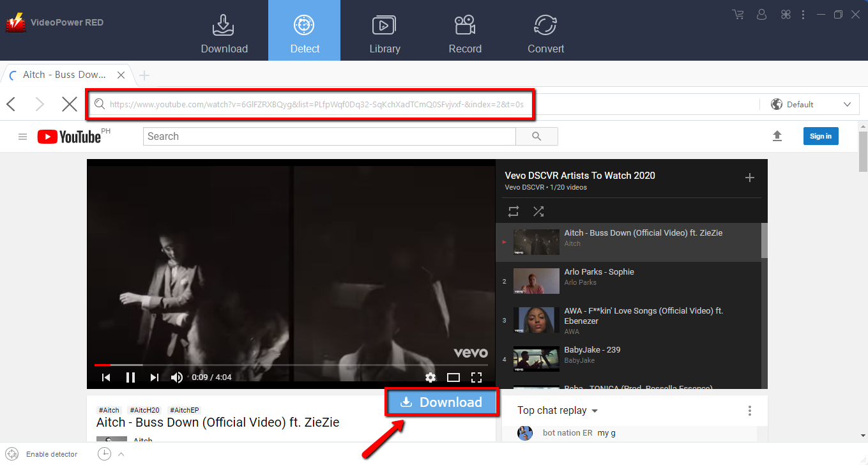Open the apps grid icon in title bar
This screenshot has width=868, height=465.
[x=786, y=14]
